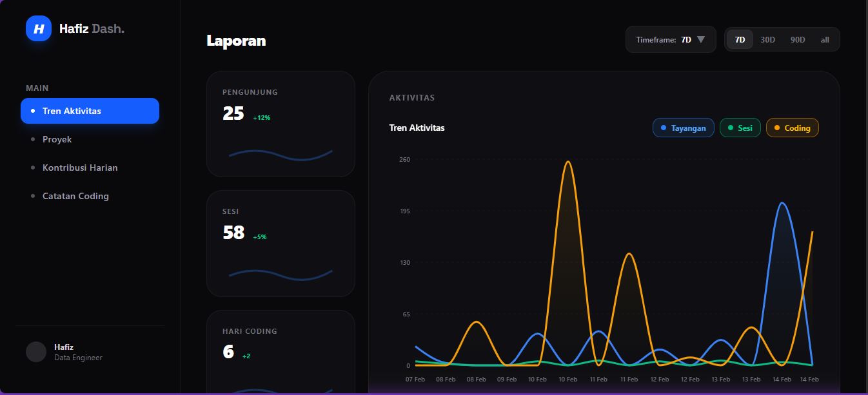Click the Timeframe dropdown arrow
868x395 pixels.
701,39
